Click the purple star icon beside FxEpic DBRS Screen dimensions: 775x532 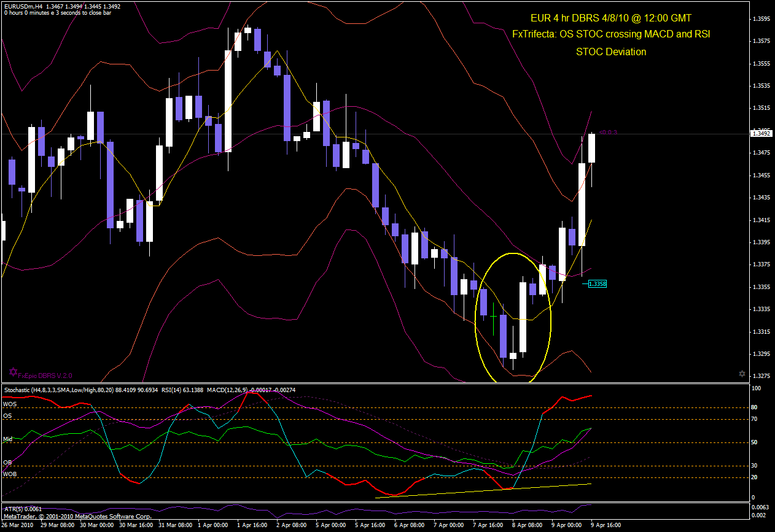pos(13,371)
